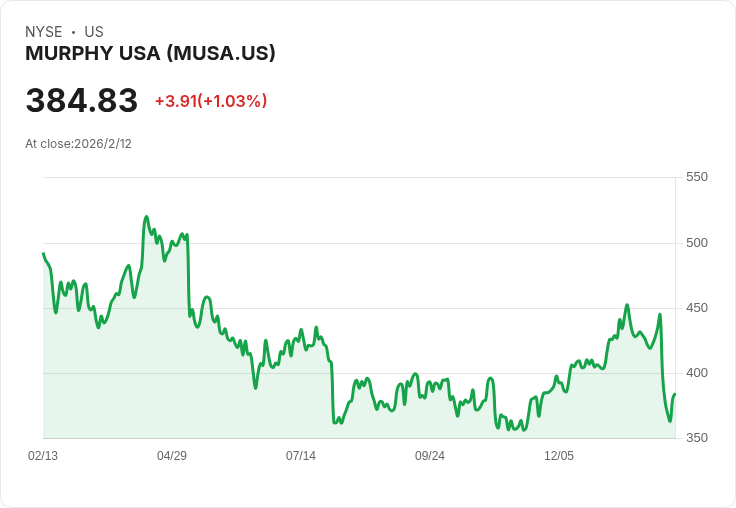Select the 04/29 date axis label
Image resolution: width=736 pixels, height=508 pixels.
click(x=172, y=456)
